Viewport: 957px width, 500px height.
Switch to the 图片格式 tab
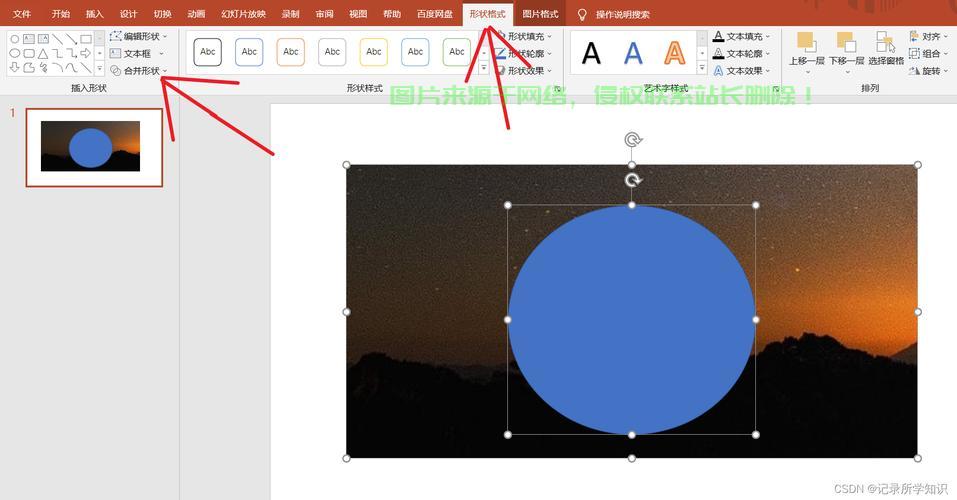tap(540, 13)
